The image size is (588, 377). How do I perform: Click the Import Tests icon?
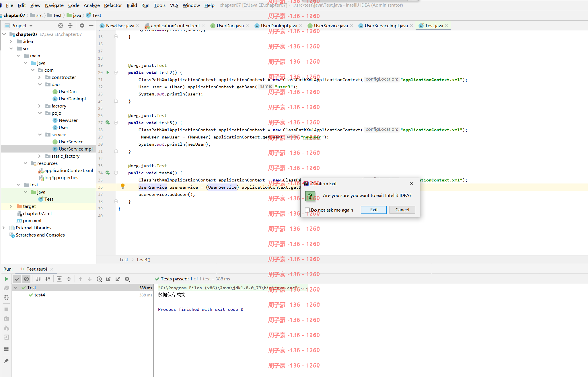point(108,279)
